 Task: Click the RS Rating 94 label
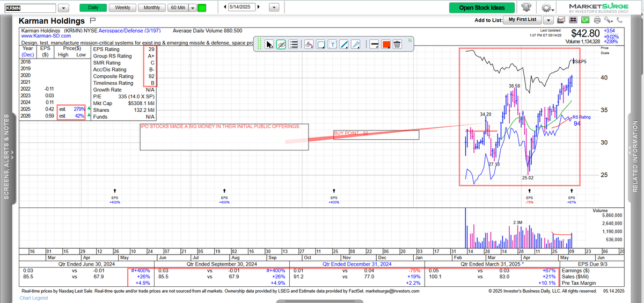click(x=581, y=120)
